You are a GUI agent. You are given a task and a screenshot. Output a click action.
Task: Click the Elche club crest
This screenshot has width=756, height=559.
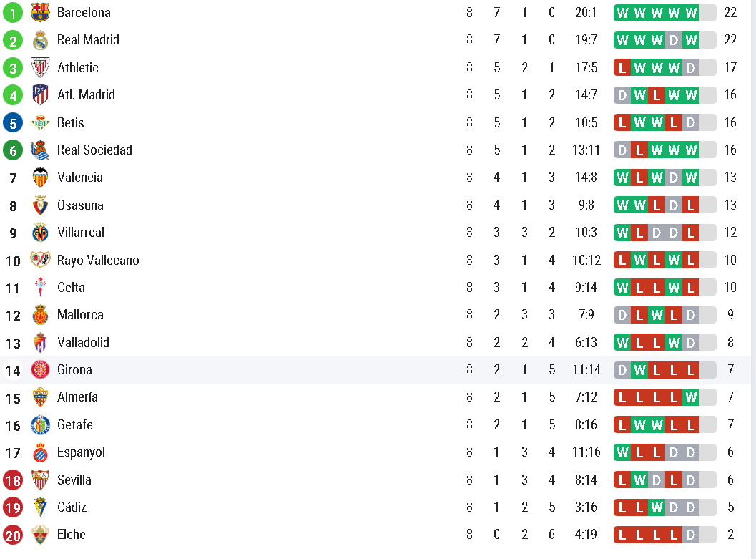pos(40,535)
